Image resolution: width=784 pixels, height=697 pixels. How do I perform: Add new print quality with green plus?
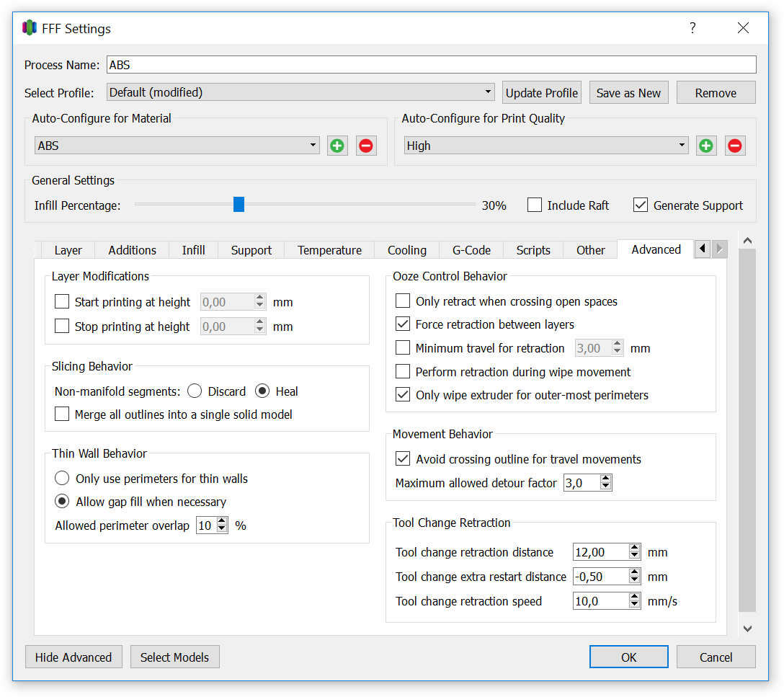coord(706,146)
